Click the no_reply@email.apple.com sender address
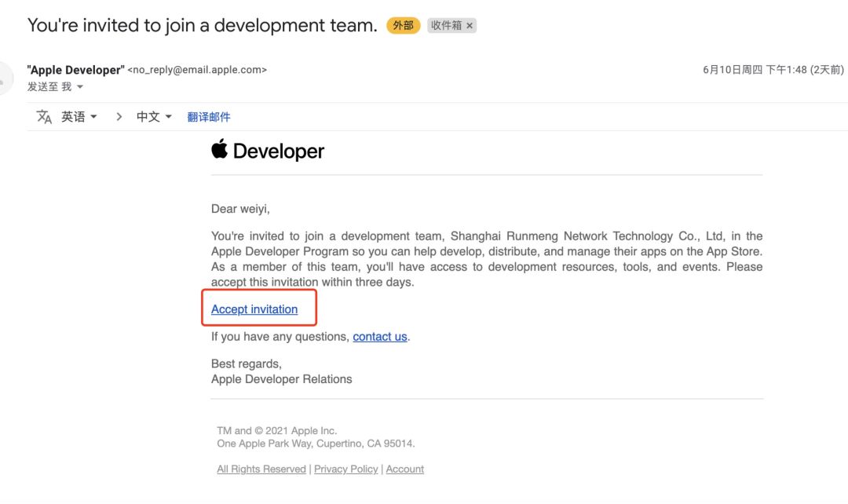Image resolution: width=848 pixels, height=504 pixels. pyautogui.click(x=197, y=70)
